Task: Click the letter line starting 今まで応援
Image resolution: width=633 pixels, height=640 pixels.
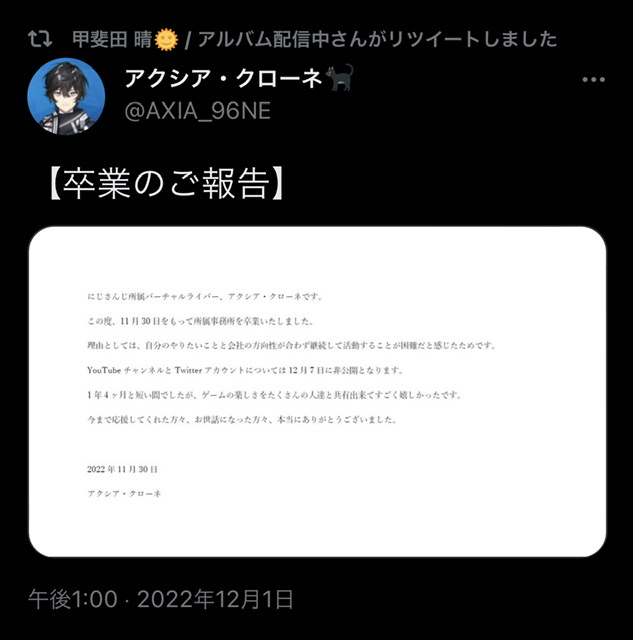Action: click(x=242, y=420)
